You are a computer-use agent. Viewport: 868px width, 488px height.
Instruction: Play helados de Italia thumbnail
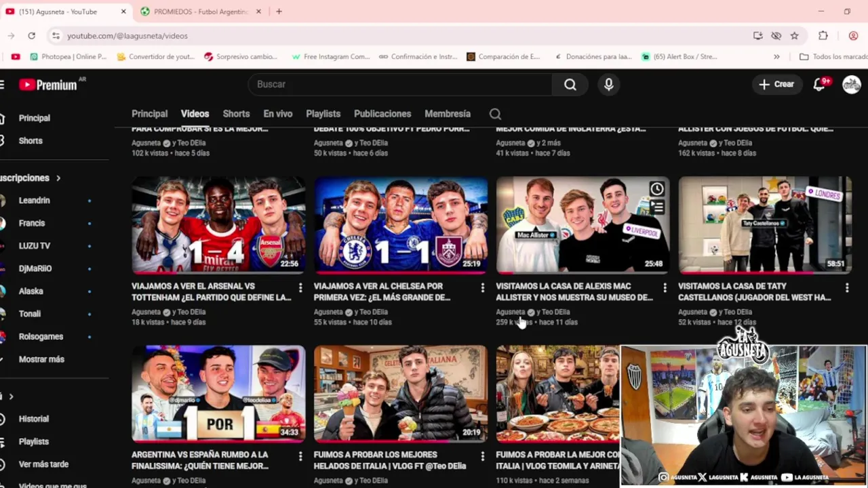pos(400,394)
